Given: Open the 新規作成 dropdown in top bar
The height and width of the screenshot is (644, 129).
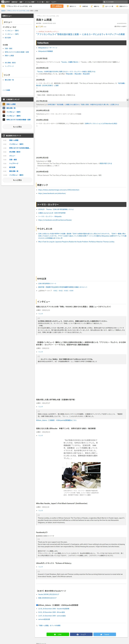Looking at the screenshot, I should [x=15, y=2].
